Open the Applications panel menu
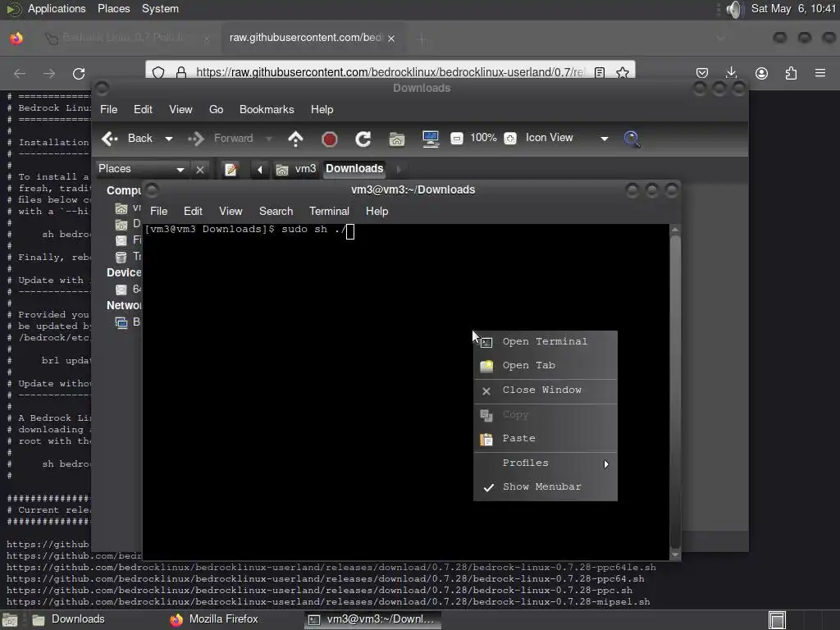 point(57,9)
